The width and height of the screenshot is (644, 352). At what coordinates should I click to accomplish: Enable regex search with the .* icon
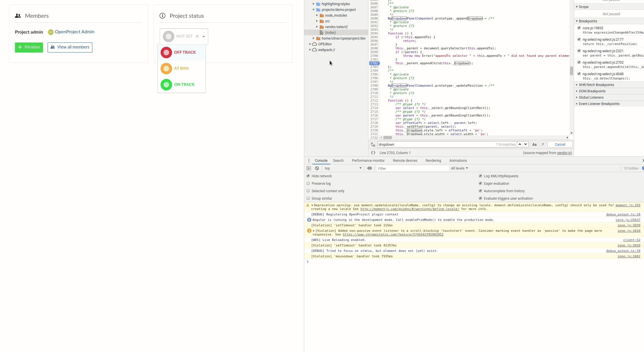pyautogui.click(x=542, y=144)
